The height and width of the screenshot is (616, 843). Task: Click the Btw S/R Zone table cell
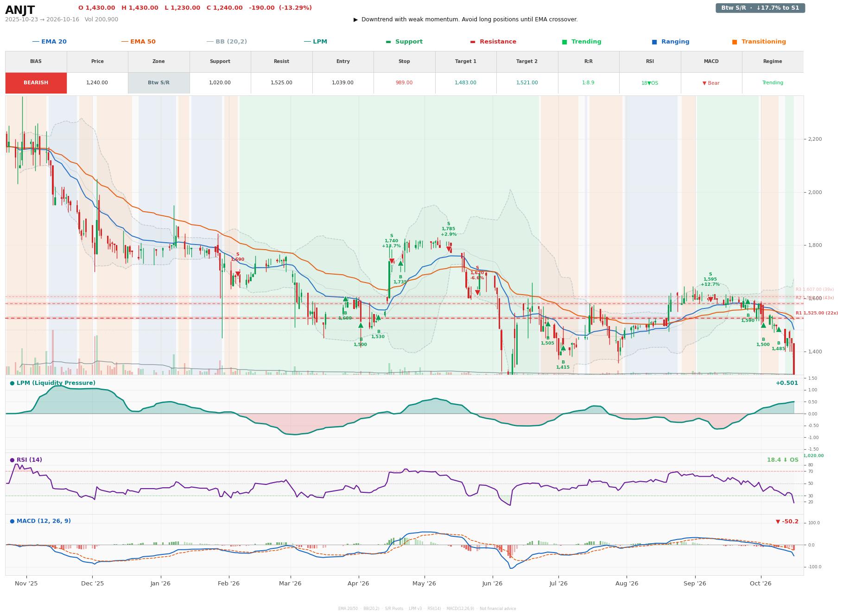click(158, 83)
